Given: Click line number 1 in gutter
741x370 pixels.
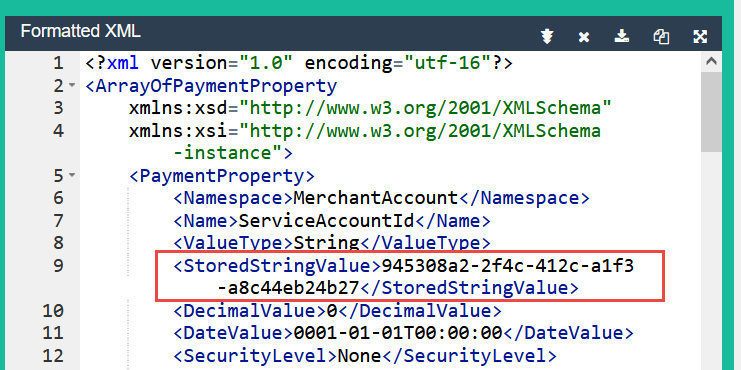Looking at the screenshot, I should coord(58,63).
